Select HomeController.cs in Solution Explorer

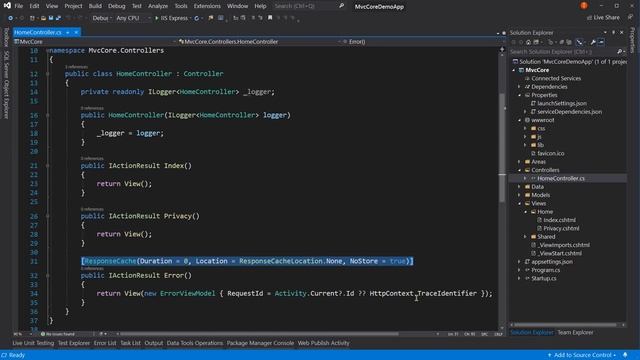(x=560, y=178)
